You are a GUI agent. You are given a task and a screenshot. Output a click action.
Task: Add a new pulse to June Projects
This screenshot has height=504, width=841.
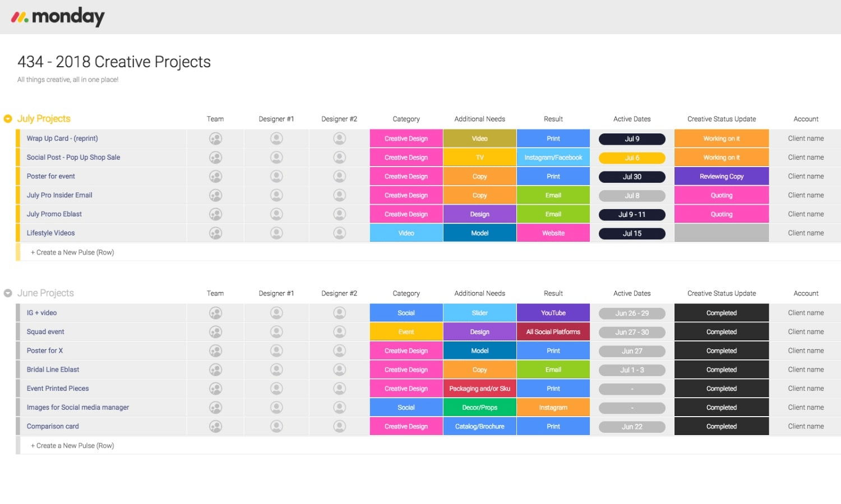point(72,446)
